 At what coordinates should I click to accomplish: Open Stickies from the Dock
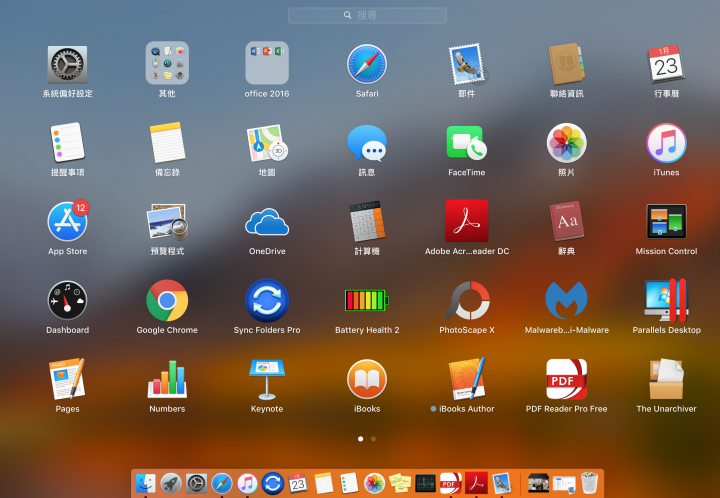click(x=399, y=483)
